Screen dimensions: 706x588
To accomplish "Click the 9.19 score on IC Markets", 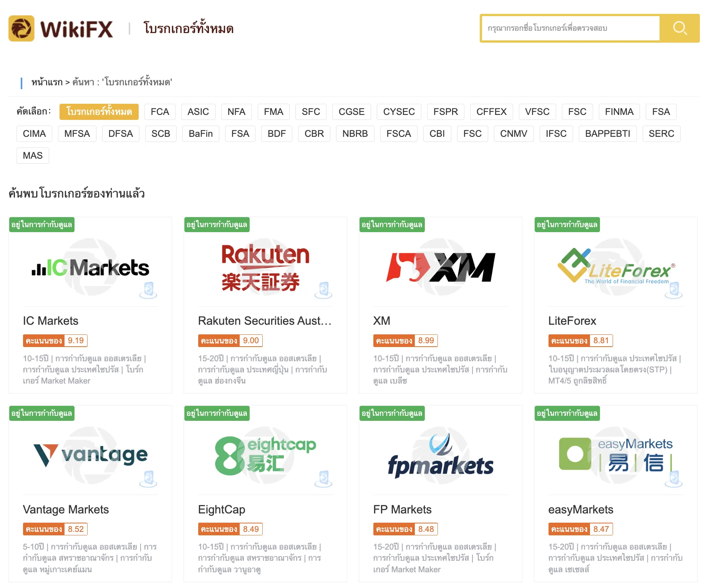I will coord(76,341).
